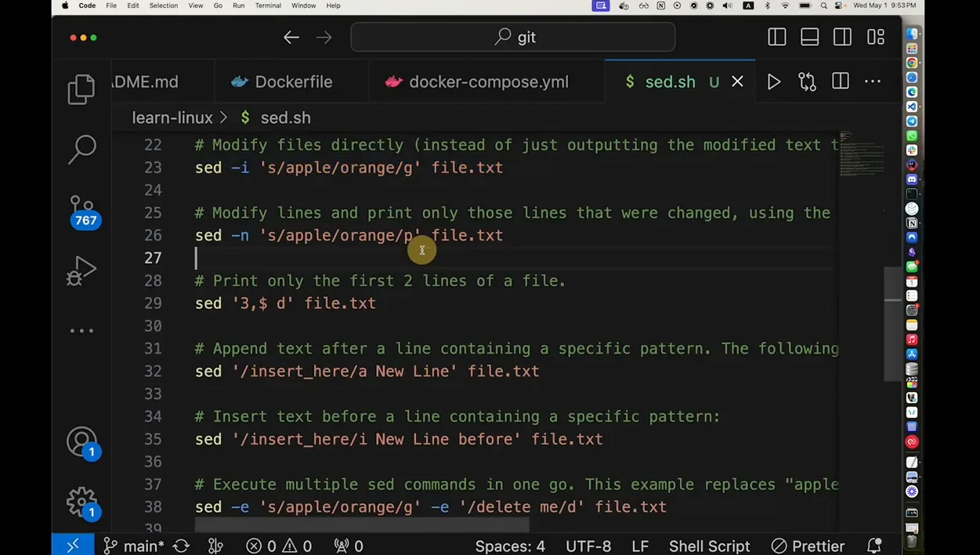Place cursor on line 23 sed -i command
The height and width of the screenshot is (555, 980).
click(x=349, y=168)
